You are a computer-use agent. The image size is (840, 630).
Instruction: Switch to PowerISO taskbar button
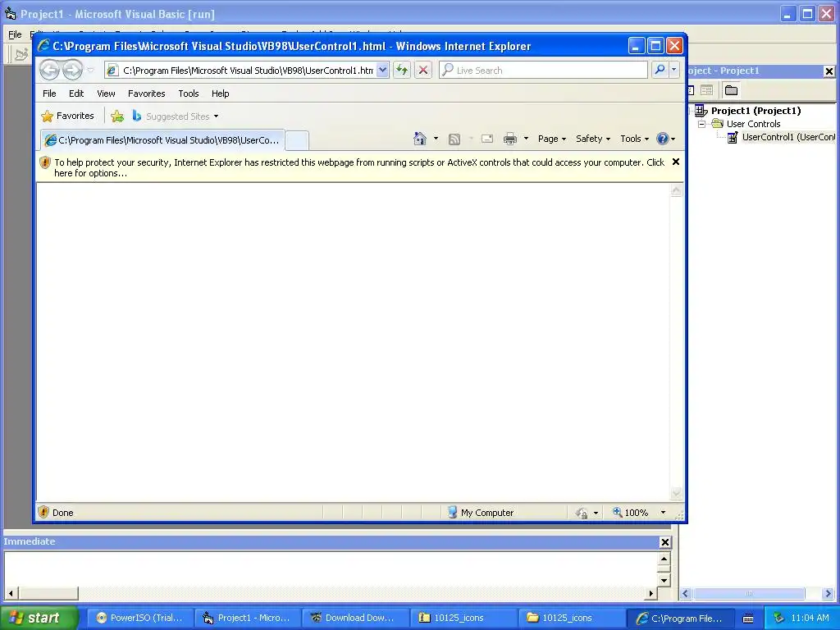(139, 618)
